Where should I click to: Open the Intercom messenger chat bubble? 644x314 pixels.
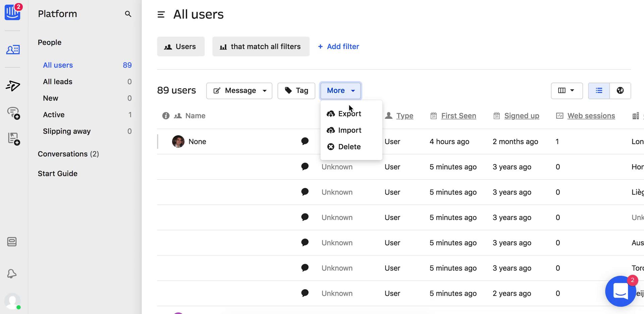tap(620, 291)
